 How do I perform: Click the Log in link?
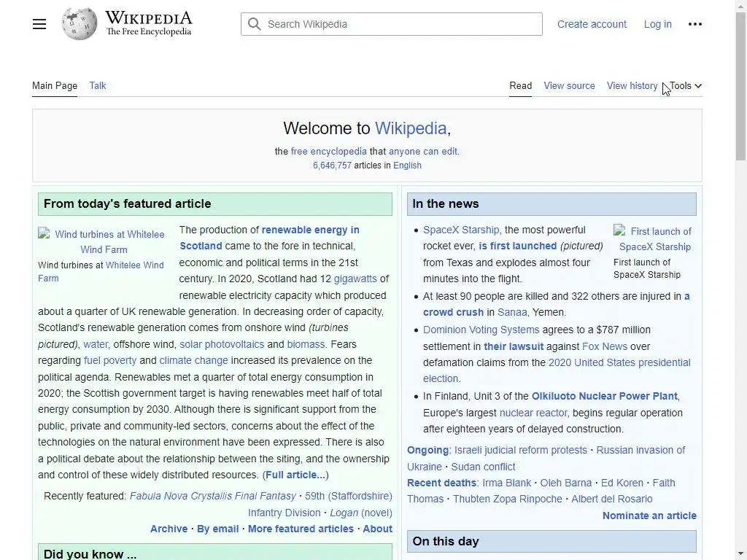(x=657, y=24)
